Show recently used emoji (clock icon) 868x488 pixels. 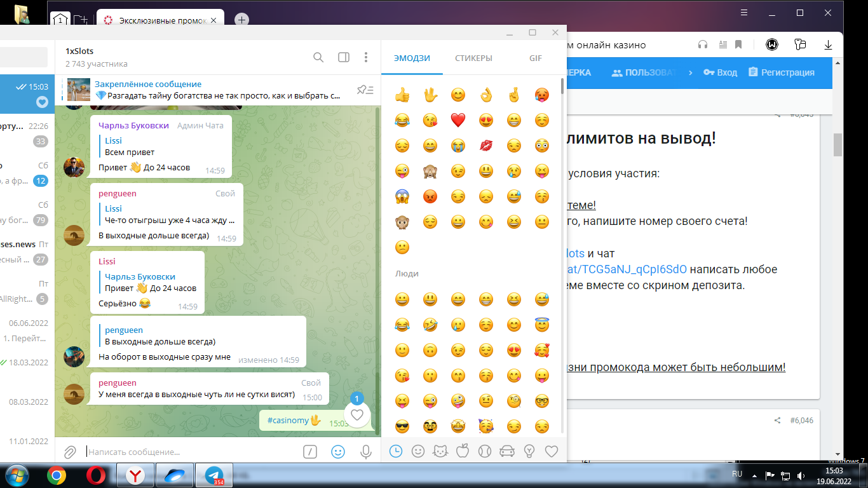pyautogui.click(x=395, y=451)
